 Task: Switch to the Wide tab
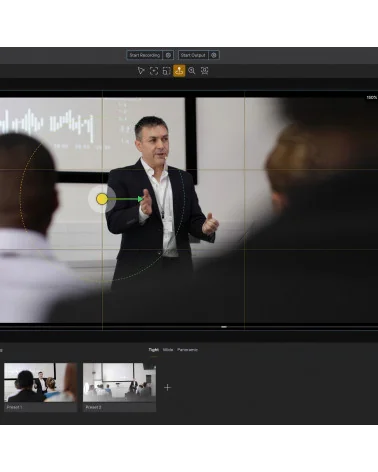click(x=168, y=350)
